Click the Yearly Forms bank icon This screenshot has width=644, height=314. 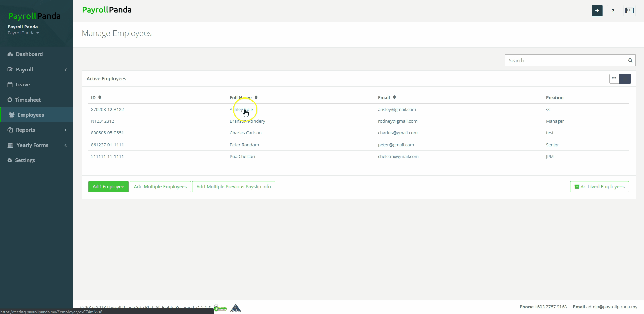point(10,145)
